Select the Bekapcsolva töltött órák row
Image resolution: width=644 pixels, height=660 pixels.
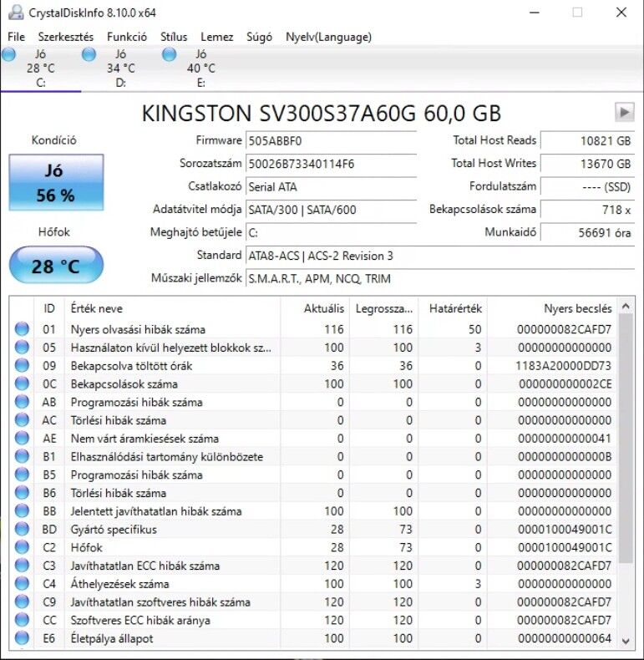[x=313, y=365]
